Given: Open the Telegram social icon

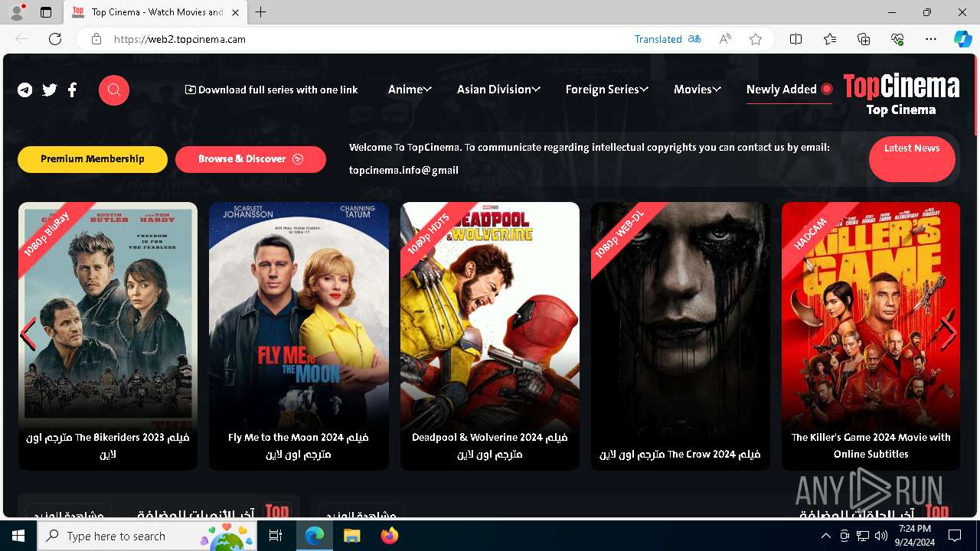Looking at the screenshot, I should pos(25,90).
